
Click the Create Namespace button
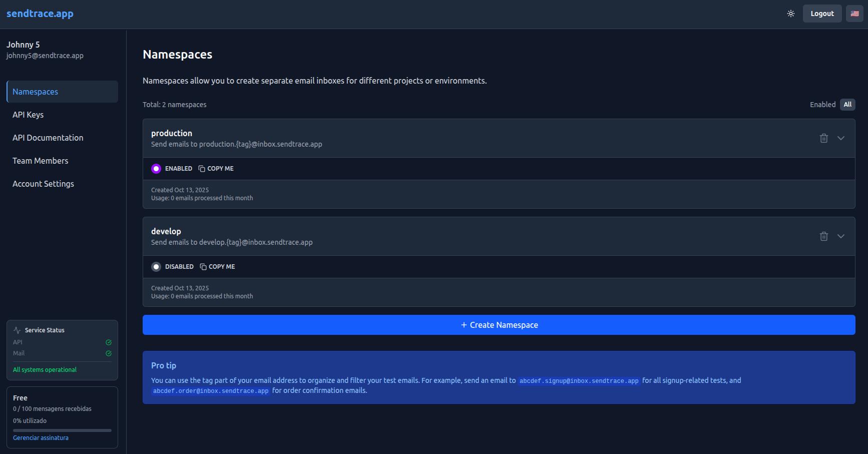tap(499, 325)
